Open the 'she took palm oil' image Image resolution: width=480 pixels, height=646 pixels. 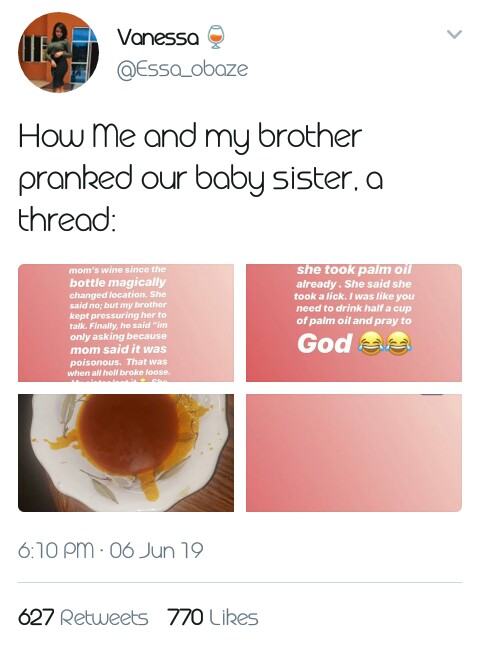coord(354,323)
